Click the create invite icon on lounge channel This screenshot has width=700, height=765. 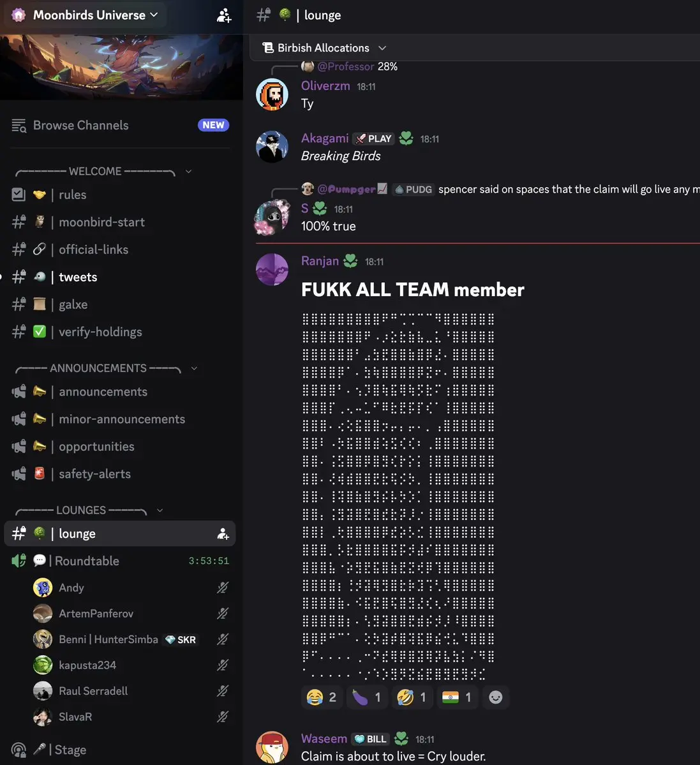point(223,534)
